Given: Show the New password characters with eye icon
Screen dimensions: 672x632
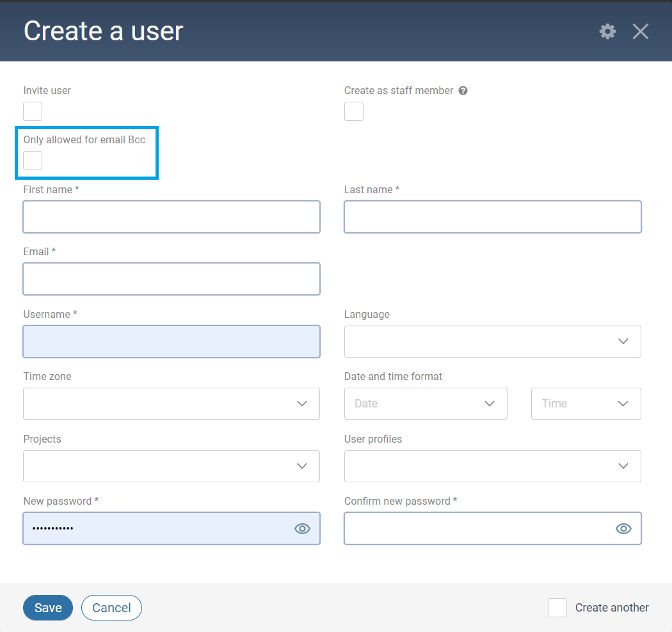Looking at the screenshot, I should click(x=302, y=528).
